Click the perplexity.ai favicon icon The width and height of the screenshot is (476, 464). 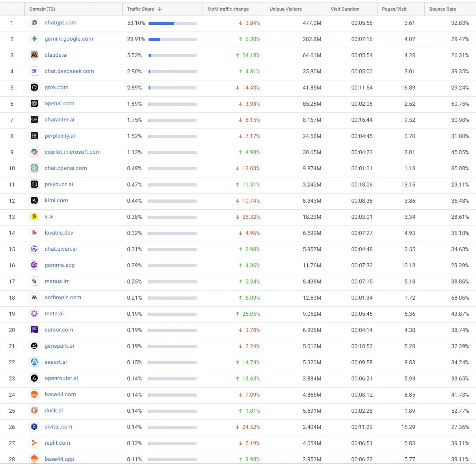34,136
